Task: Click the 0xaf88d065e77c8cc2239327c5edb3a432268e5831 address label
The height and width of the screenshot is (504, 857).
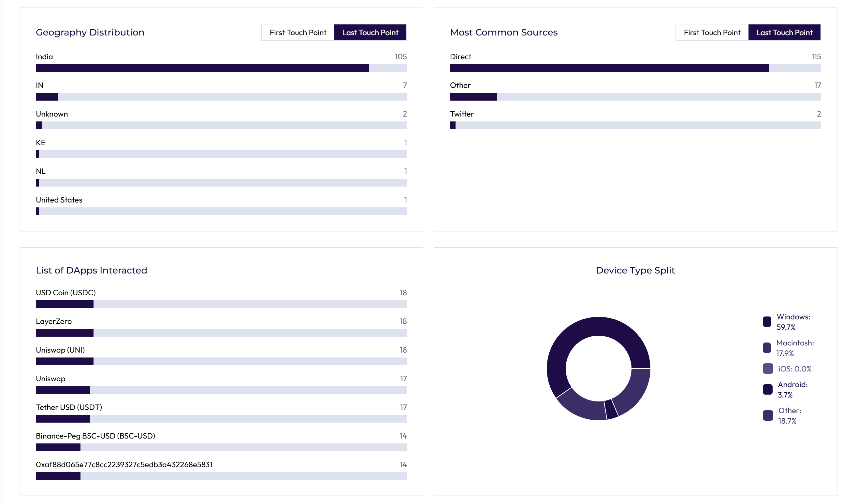Action: click(124, 464)
